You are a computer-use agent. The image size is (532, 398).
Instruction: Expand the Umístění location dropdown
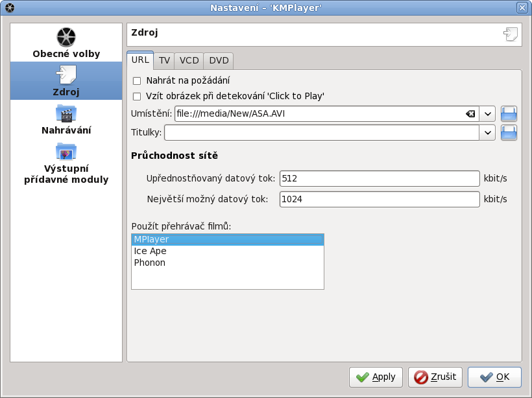(x=489, y=114)
